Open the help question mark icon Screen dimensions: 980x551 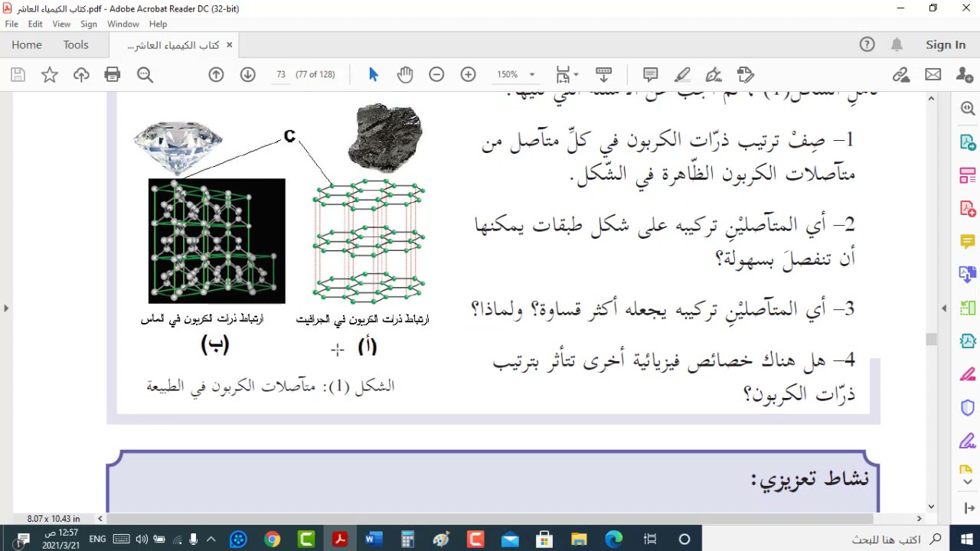click(x=867, y=44)
